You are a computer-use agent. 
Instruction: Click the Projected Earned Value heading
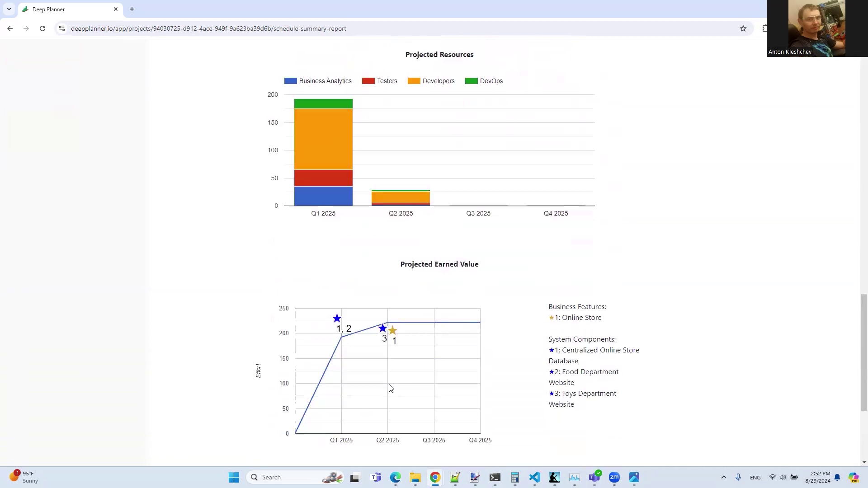coord(439,264)
